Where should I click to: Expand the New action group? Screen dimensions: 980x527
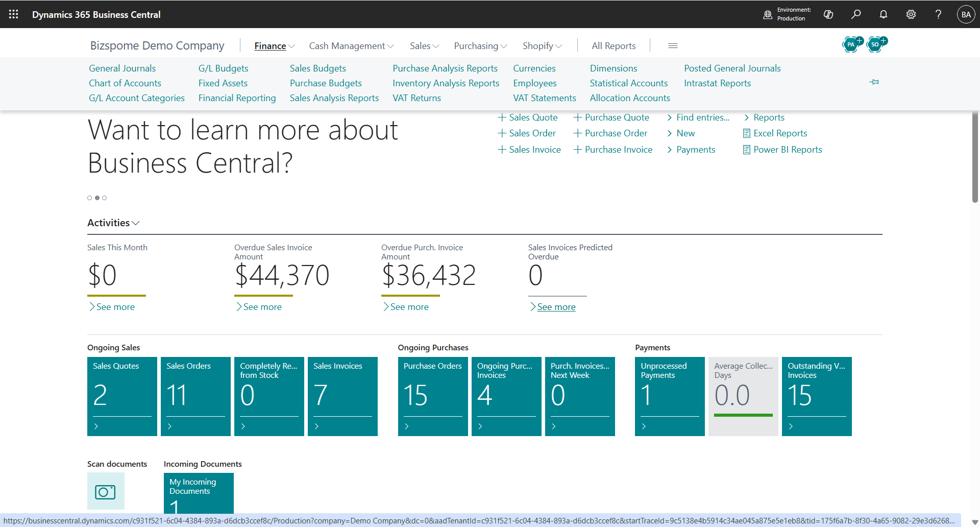(681, 133)
